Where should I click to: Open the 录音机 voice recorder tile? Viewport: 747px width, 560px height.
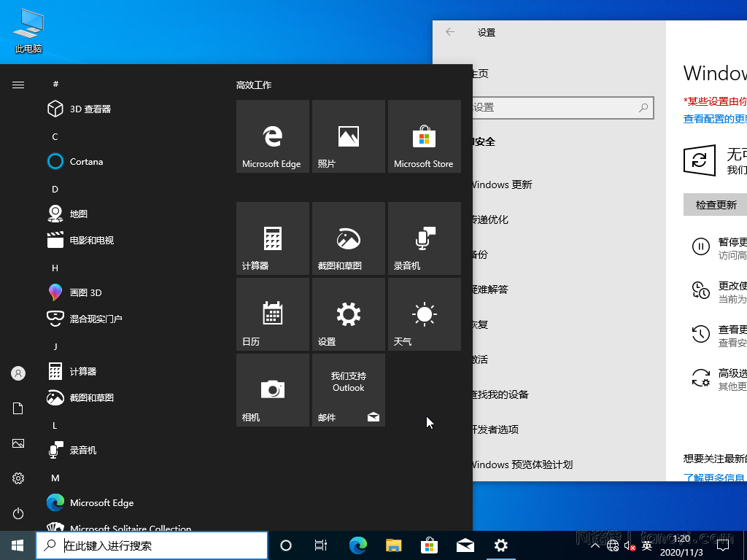424,238
